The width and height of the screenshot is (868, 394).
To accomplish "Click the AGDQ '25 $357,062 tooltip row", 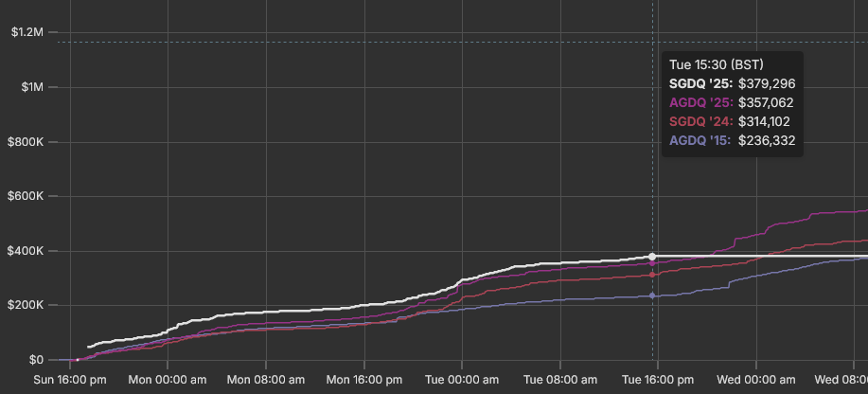I will 732,102.
